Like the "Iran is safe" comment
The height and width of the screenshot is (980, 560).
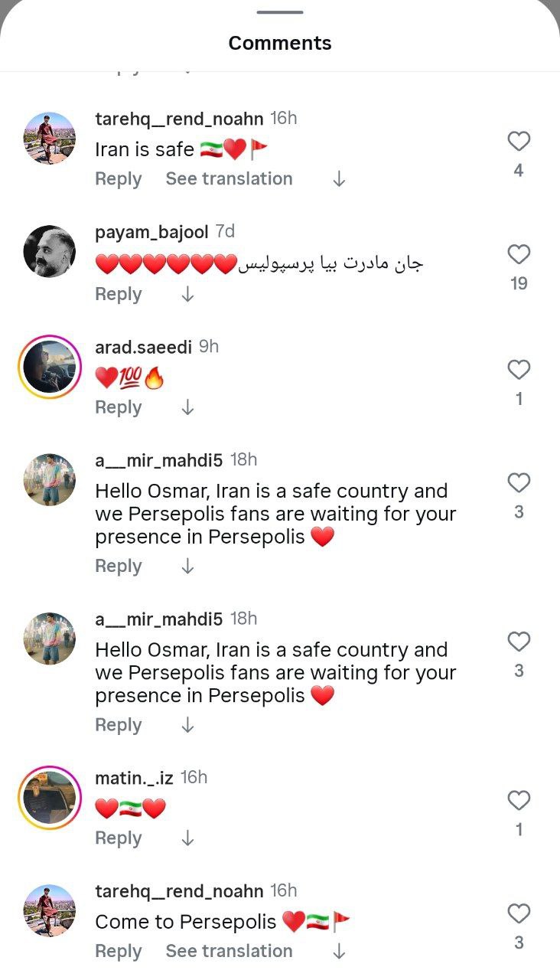[519, 142]
